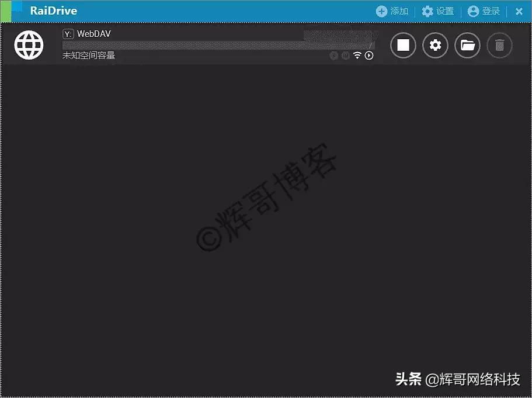
Task: Open the WebDAV drive folder
Action: [468, 45]
